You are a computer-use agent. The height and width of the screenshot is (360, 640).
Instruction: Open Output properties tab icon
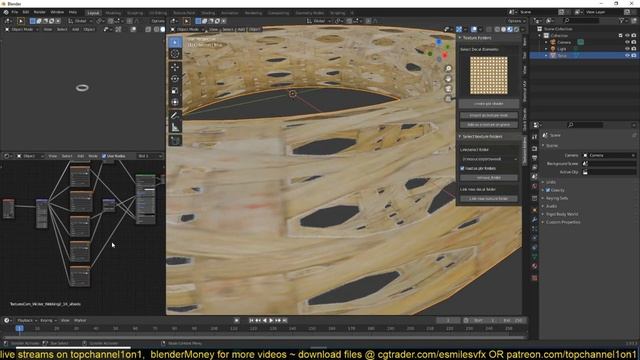(535, 158)
